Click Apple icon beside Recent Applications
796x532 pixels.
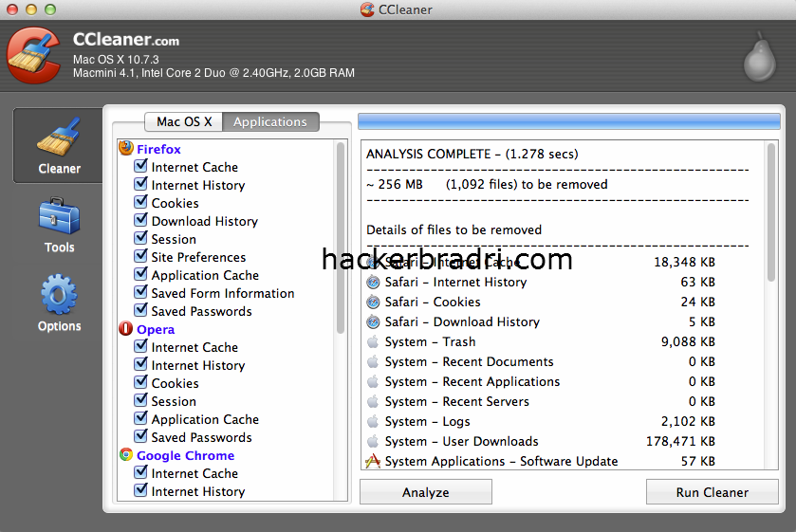(x=373, y=380)
